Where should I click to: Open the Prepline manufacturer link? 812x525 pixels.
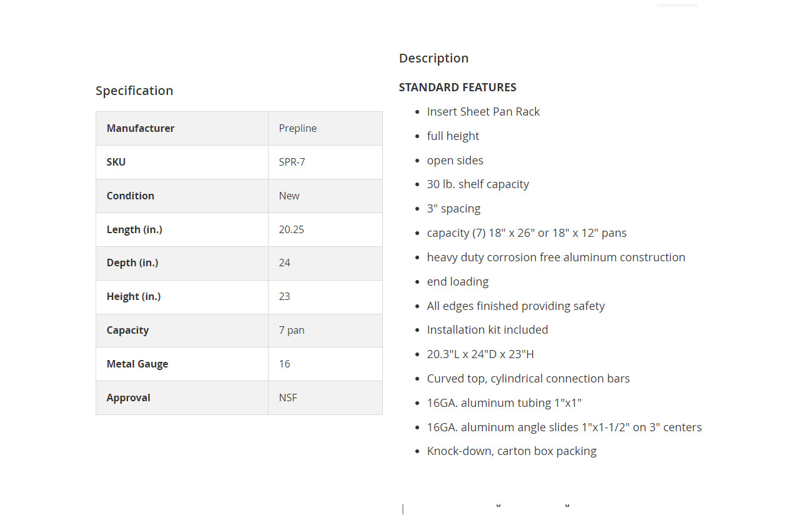[297, 128]
